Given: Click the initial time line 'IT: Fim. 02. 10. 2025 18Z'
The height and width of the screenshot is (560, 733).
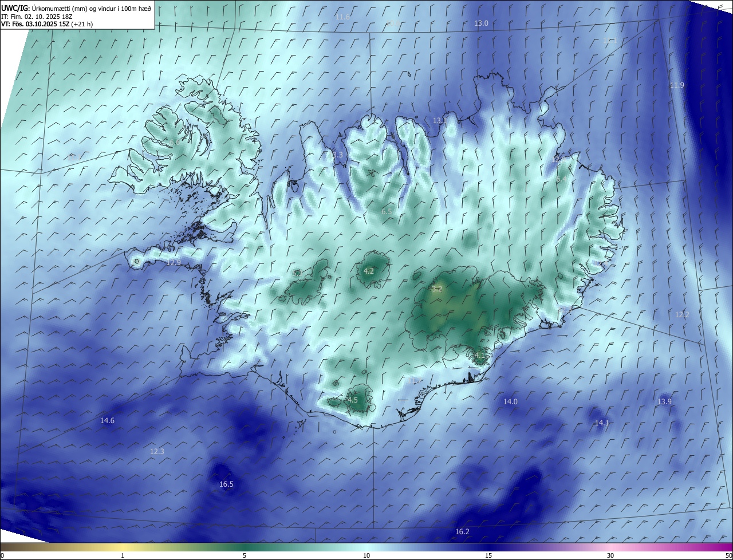Looking at the screenshot, I should pos(37,16).
